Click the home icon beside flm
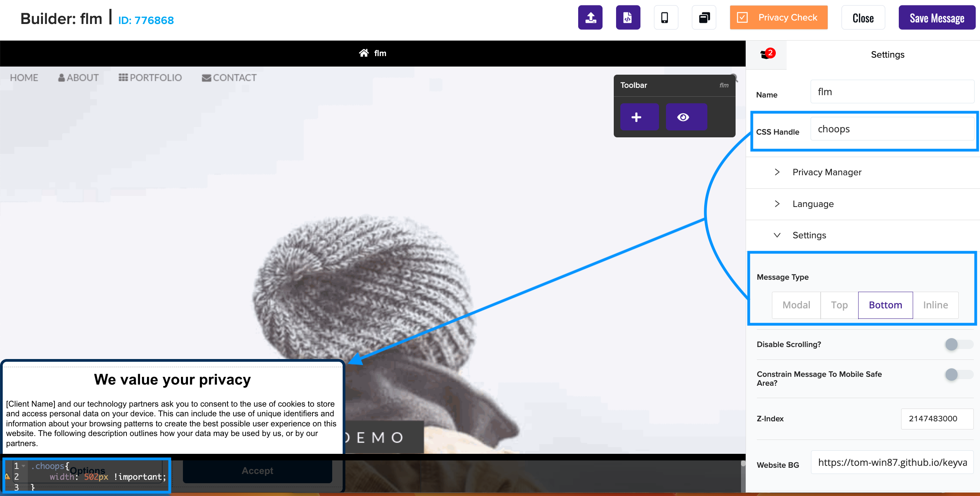Image resolution: width=980 pixels, height=496 pixels. click(364, 53)
